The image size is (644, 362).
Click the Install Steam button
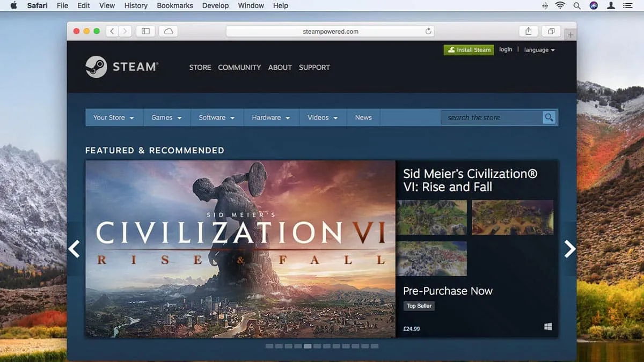click(x=469, y=50)
